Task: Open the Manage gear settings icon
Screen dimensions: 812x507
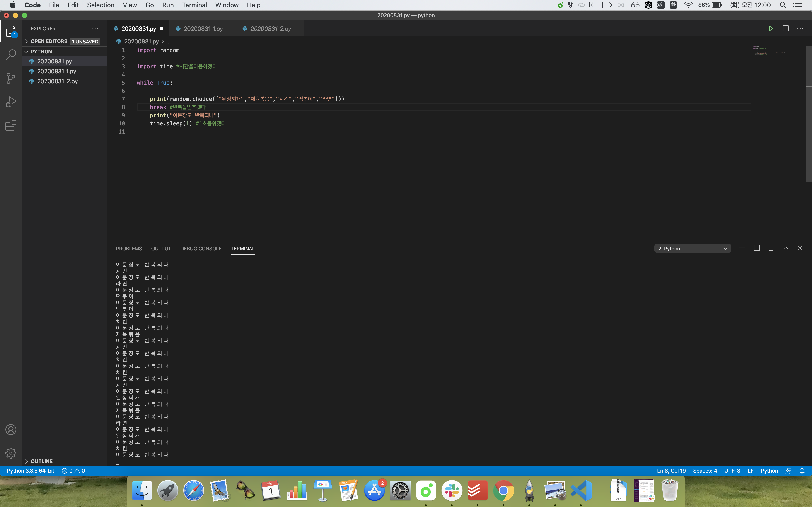Action: [11, 453]
